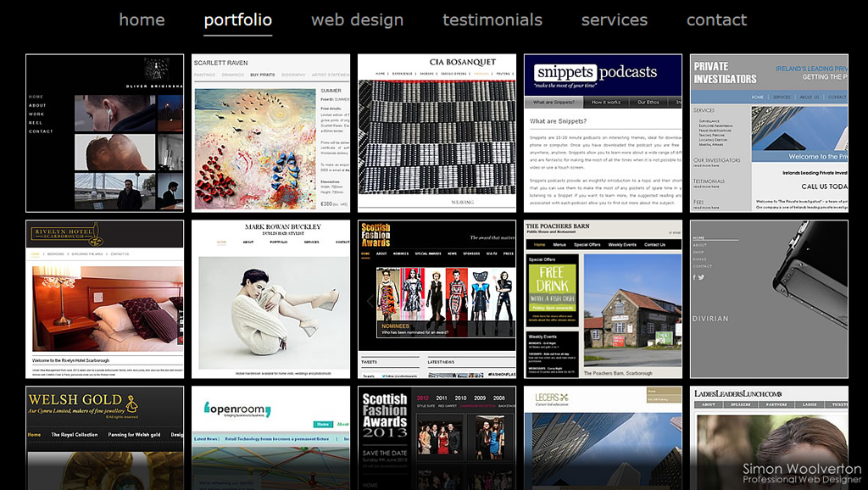
Task: Open the LadiesLeadersLunch.com thumbnail
Action: pos(769,438)
